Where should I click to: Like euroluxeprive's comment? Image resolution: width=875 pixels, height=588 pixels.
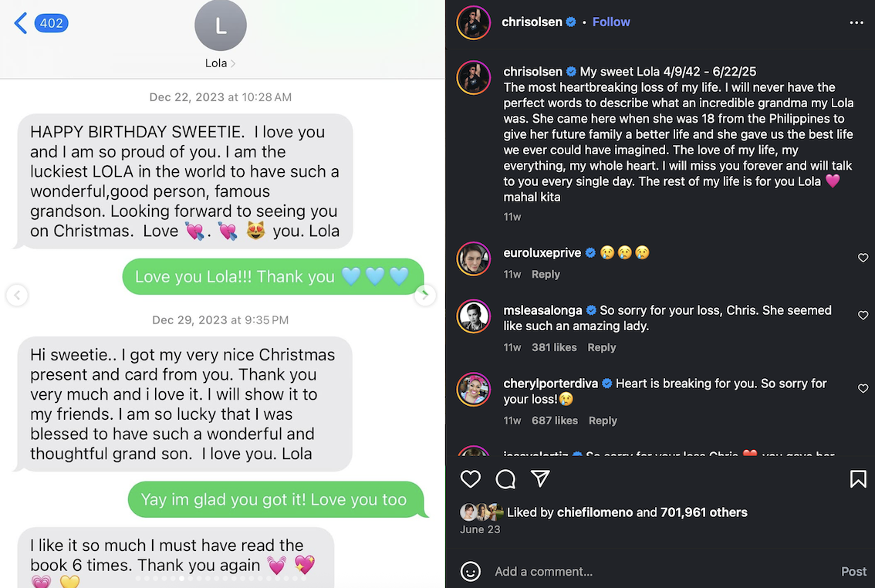(x=863, y=259)
